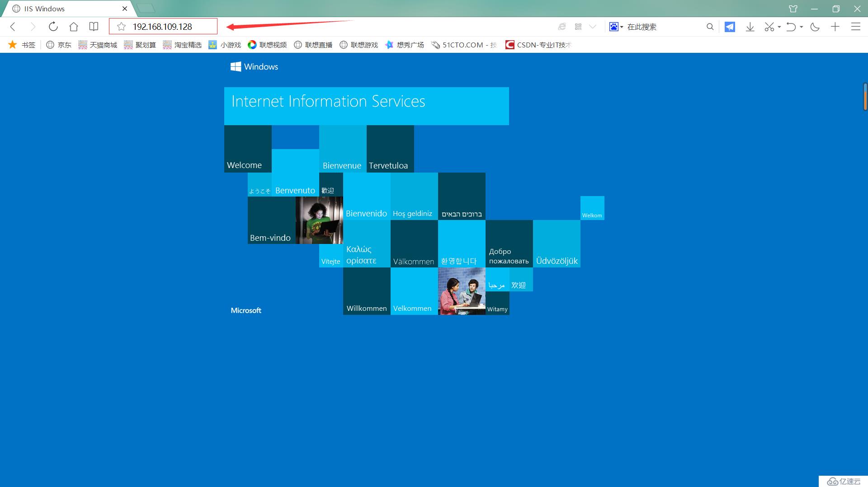
Task: Restore closed tab with the undo icon
Action: click(x=791, y=27)
